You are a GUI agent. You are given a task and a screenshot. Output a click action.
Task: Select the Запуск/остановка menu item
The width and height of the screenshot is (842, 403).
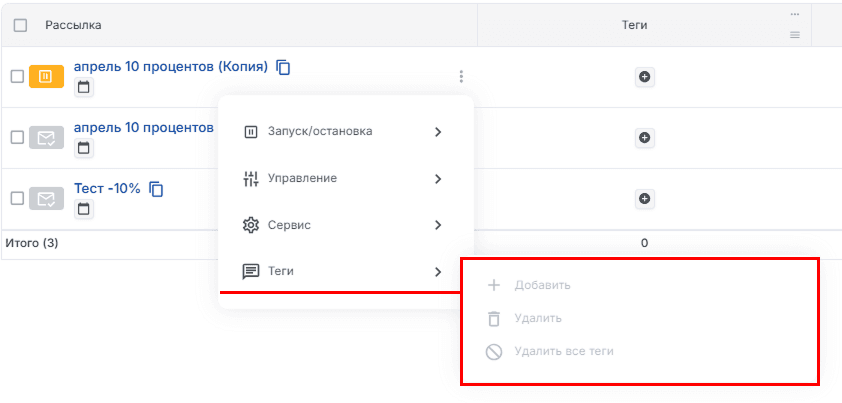point(346,132)
